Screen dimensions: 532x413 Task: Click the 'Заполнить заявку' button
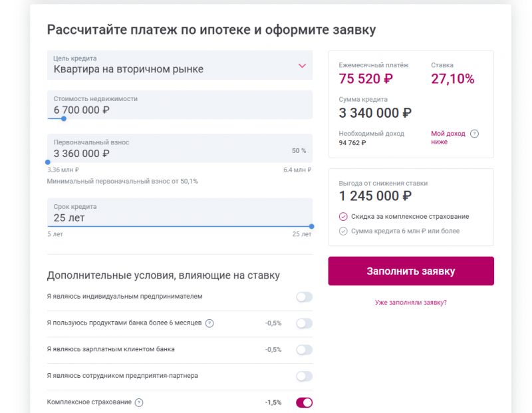[x=410, y=271]
